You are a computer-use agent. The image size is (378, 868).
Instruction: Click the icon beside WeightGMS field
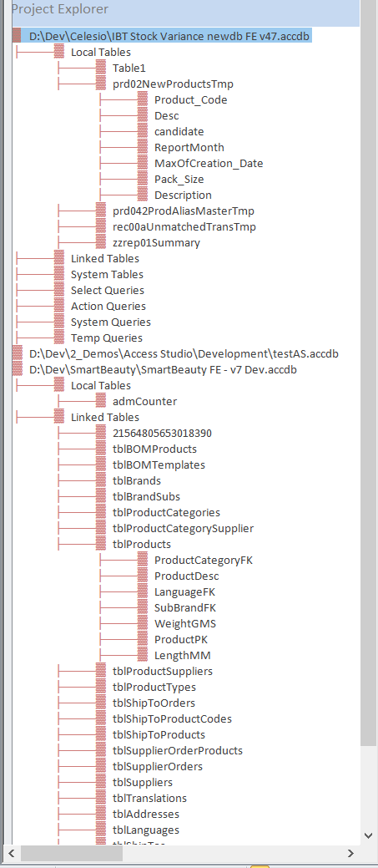(143, 624)
